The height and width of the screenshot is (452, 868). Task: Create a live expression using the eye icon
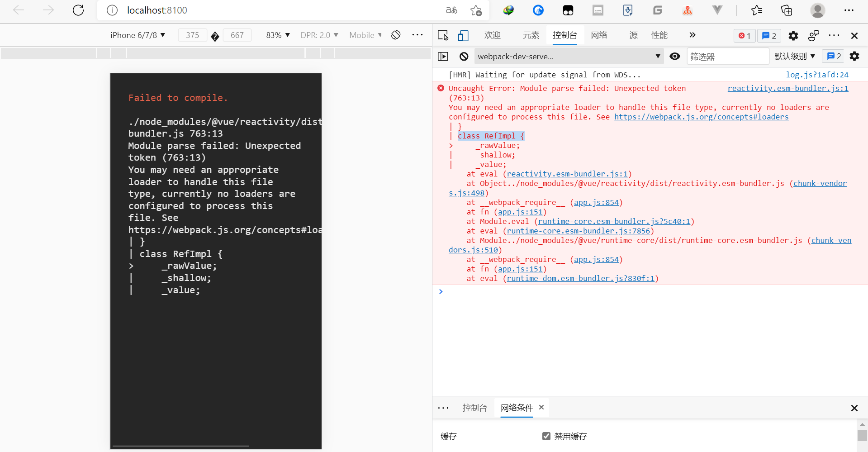coord(675,56)
